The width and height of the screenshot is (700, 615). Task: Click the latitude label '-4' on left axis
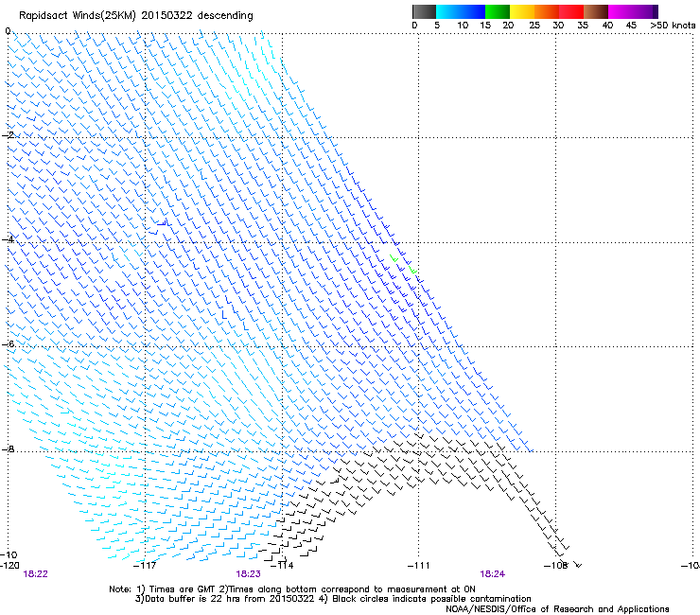click(x=8, y=239)
